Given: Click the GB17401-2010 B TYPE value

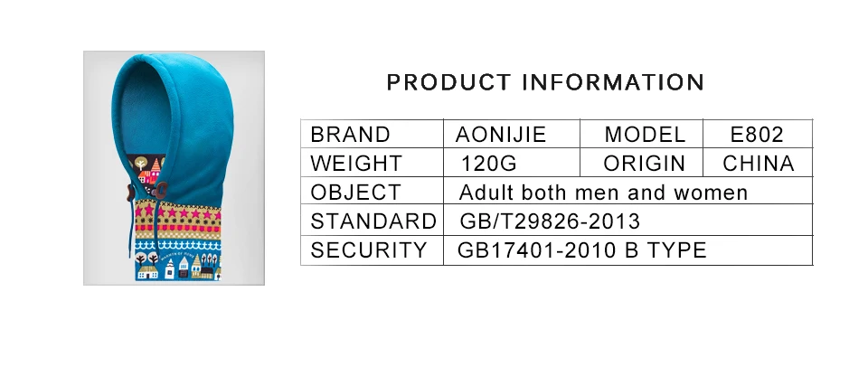Looking at the screenshot, I should point(581,250).
